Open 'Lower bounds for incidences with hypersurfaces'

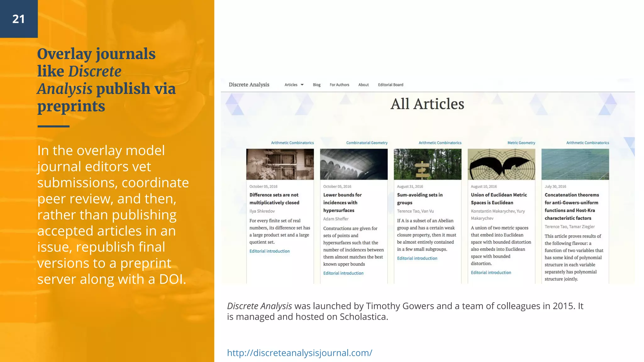(x=342, y=203)
